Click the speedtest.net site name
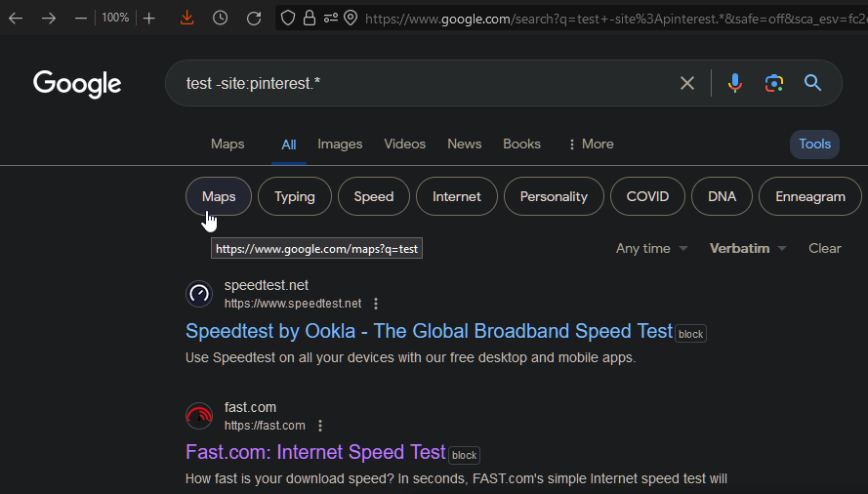The height and width of the screenshot is (494, 868). coord(267,285)
